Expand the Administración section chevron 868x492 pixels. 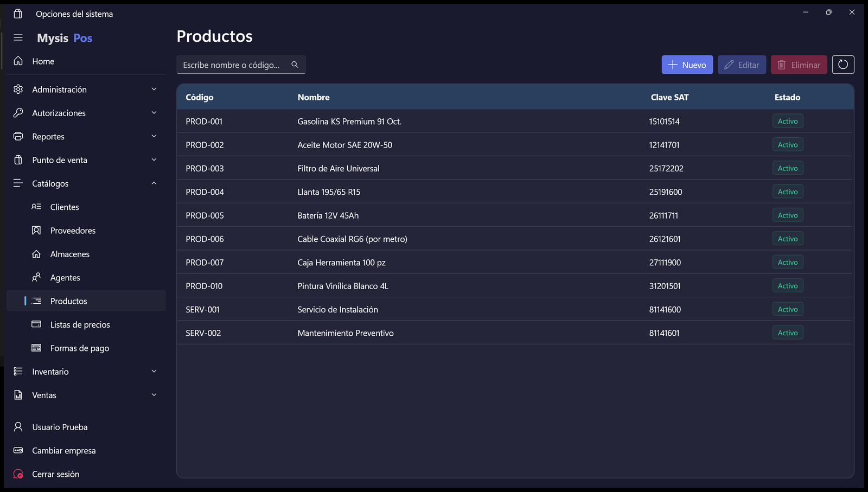(x=154, y=89)
